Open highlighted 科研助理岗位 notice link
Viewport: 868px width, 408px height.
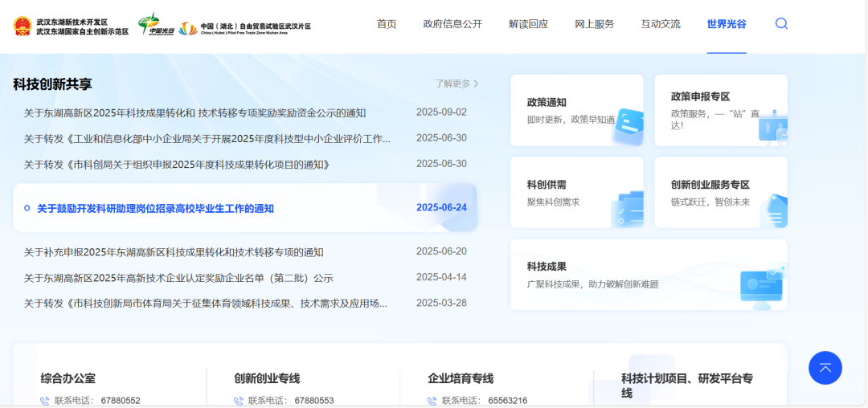click(x=155, y=209)
